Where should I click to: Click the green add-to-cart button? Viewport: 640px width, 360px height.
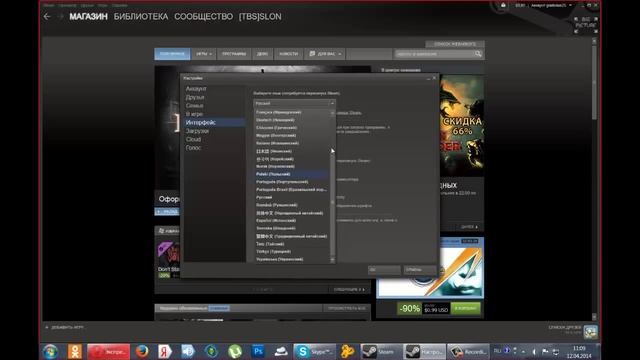[x=465, y=308]
